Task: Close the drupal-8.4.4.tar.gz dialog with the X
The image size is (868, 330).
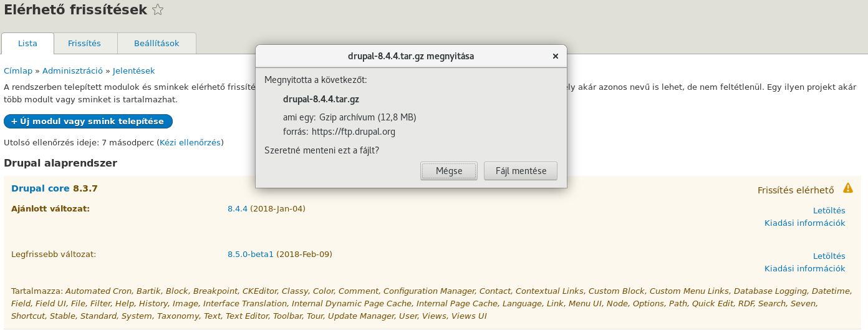Action: (x=555, y=56)
